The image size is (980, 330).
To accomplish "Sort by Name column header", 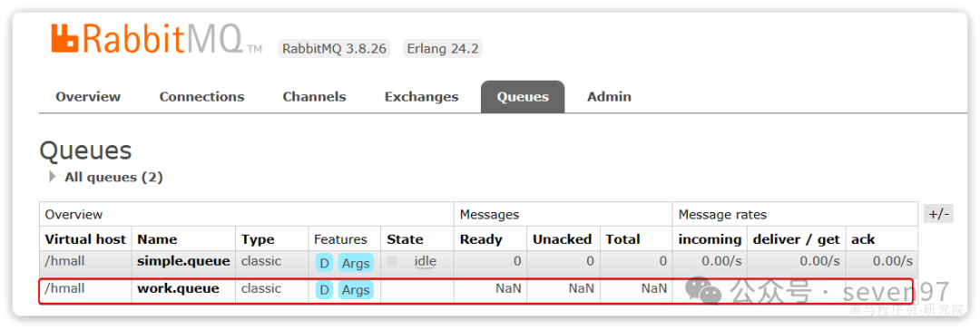I will click(157, 239).
